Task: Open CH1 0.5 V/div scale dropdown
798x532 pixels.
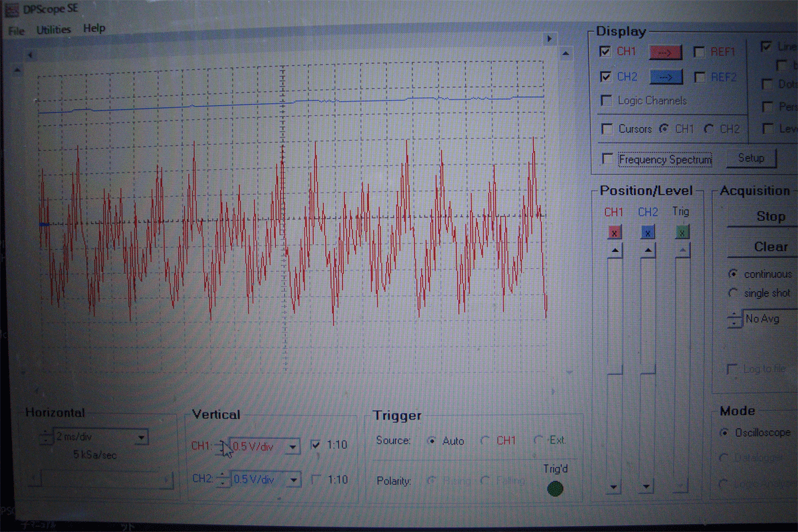Action: coord(293,446)
